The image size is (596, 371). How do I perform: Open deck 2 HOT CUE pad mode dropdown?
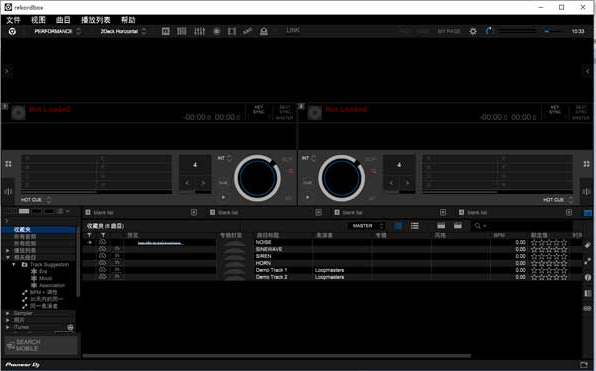tap(558, 200)
